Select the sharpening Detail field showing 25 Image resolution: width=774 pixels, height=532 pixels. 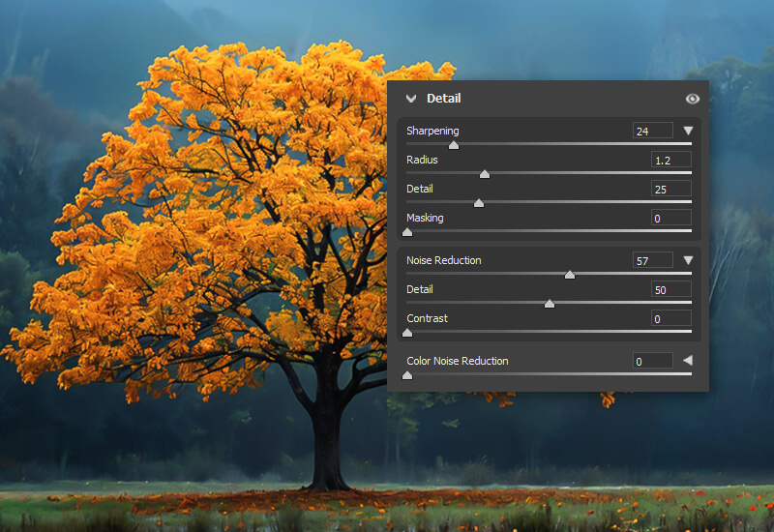pos(670,189)
